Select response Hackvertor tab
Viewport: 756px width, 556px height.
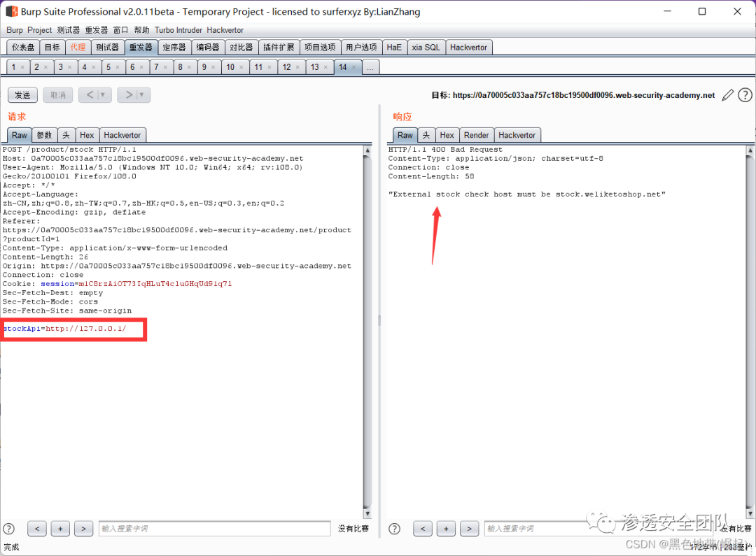coord(517,136)
